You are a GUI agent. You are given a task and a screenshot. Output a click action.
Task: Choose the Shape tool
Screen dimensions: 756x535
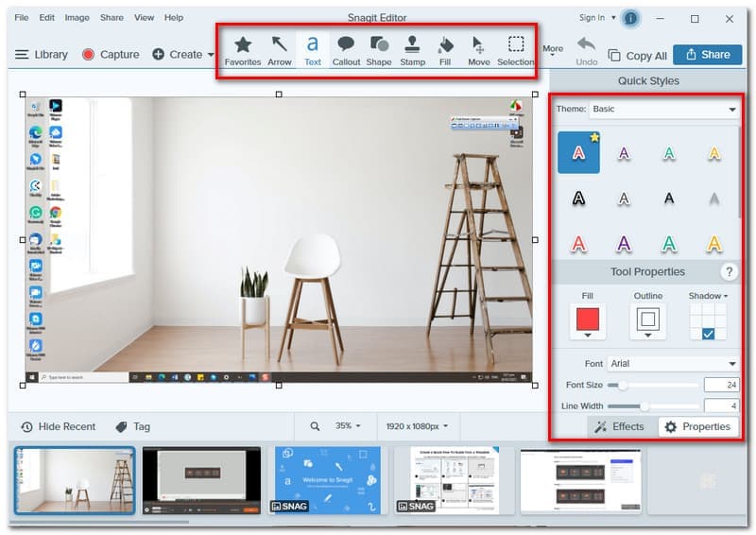(x=379, y=50)
